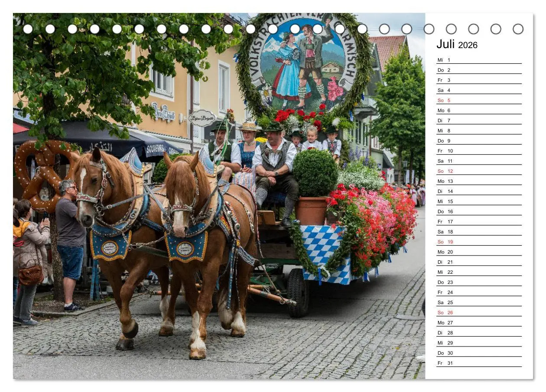Select the date row 'Do 30'
The image size is (546, 392).
click(479, 353)
